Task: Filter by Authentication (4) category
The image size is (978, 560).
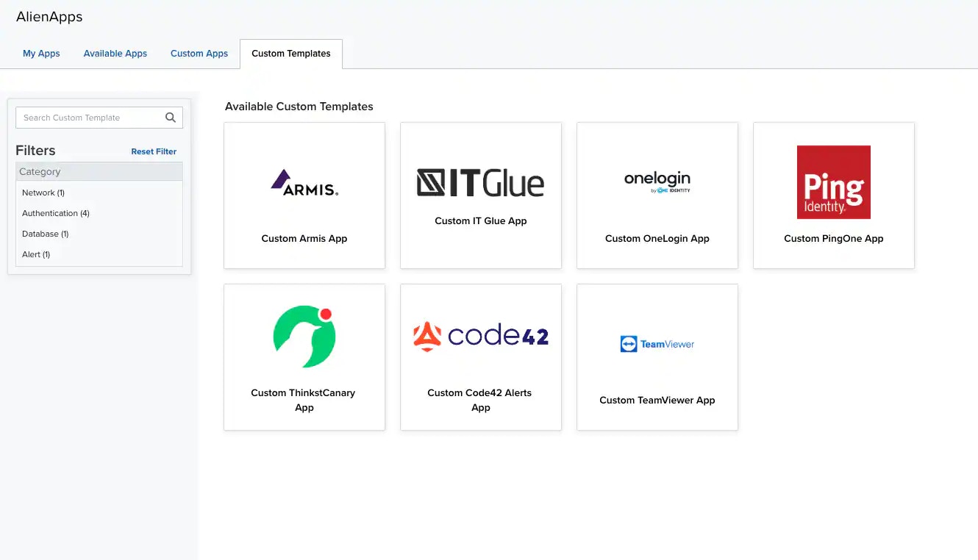Action: click(56, 213)
